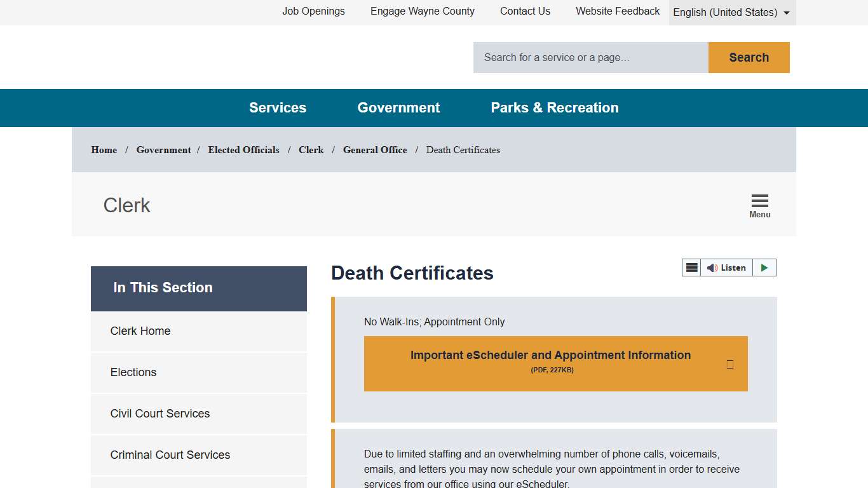Go to Home via breadcrumb link

(x=104, y=150)
